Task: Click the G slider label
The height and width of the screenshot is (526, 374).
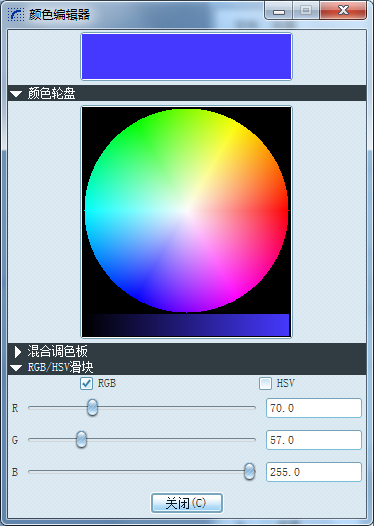Action: click(x=15, y=440)
